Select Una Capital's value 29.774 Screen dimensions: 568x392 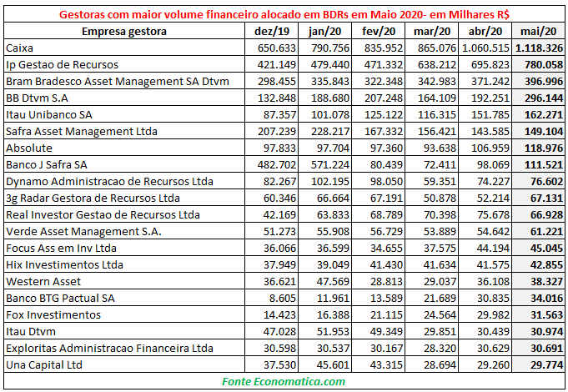pos(546,364)
